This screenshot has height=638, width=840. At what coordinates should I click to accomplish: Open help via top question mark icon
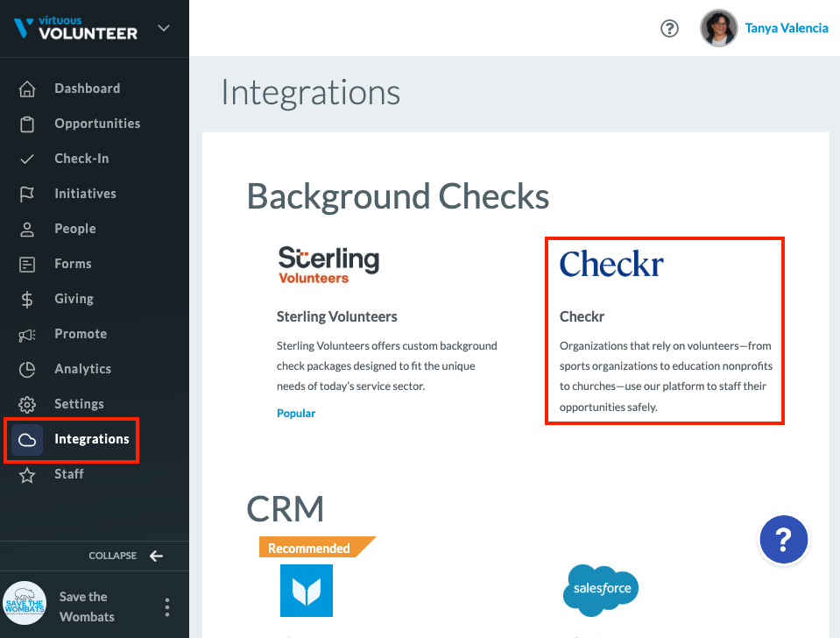click(x=669, y=28)
